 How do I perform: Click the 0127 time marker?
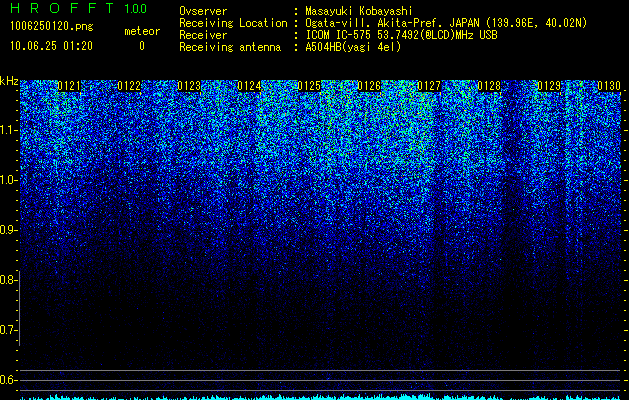(x=429, y=86)
